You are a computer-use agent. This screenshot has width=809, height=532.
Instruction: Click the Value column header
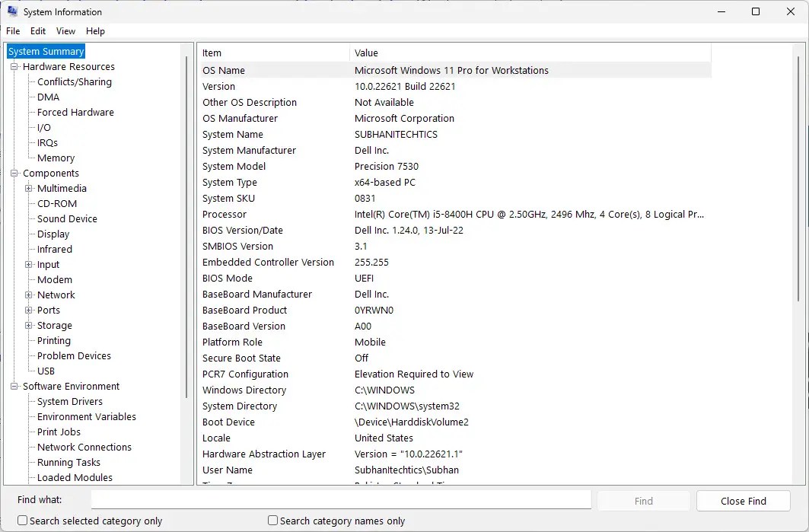click(530, 53)
